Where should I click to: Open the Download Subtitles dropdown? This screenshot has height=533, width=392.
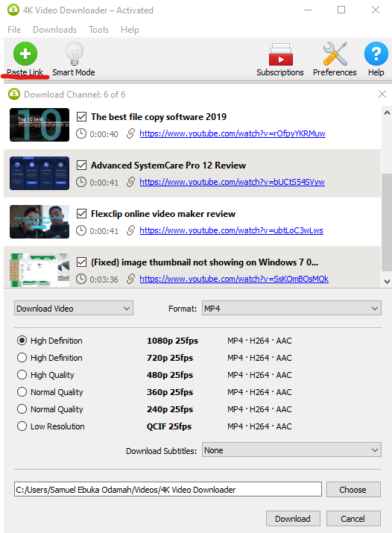291,450
